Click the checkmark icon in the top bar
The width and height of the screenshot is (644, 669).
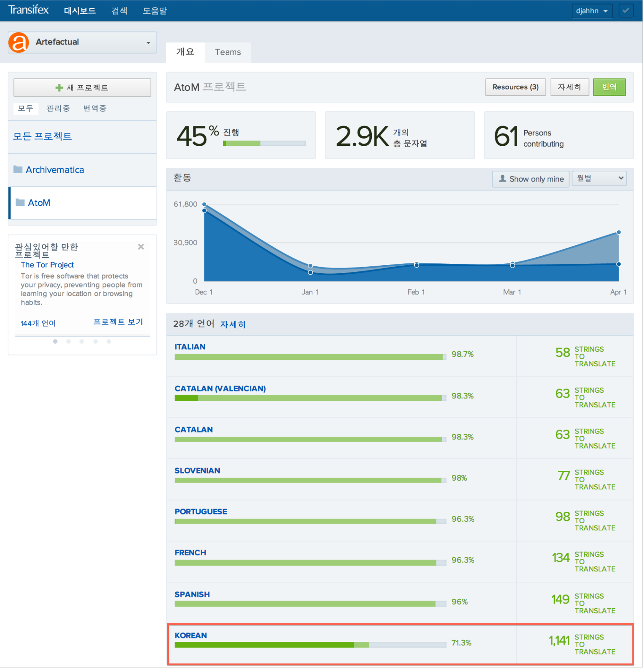click(626, 10)
